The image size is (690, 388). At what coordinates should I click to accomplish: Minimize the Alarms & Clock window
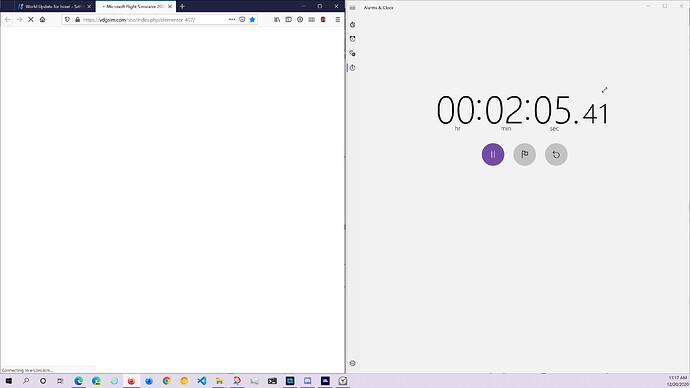648,6
